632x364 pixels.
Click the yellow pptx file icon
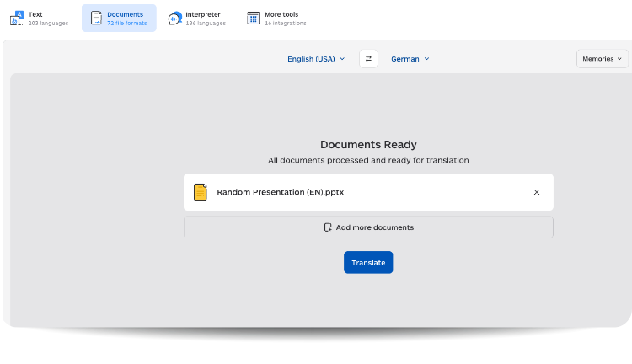pyautogui.click(x=201, y=192)
